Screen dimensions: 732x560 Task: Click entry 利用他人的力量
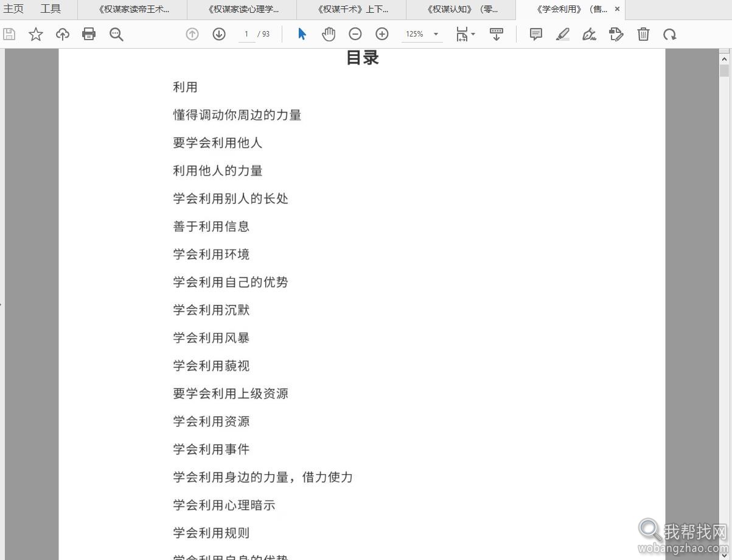pos(218,171)
